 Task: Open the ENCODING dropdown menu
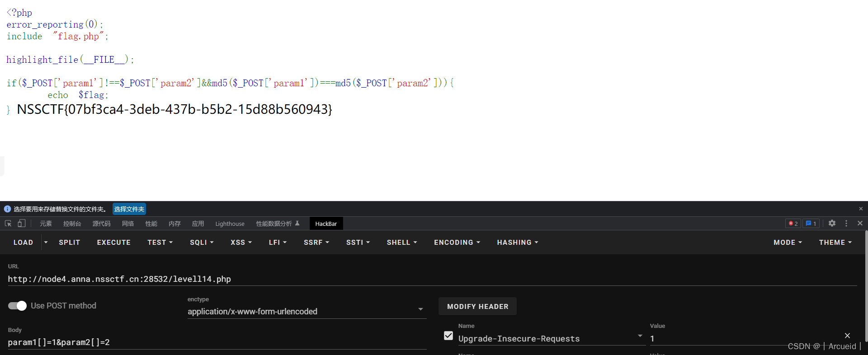click(457, 243)
